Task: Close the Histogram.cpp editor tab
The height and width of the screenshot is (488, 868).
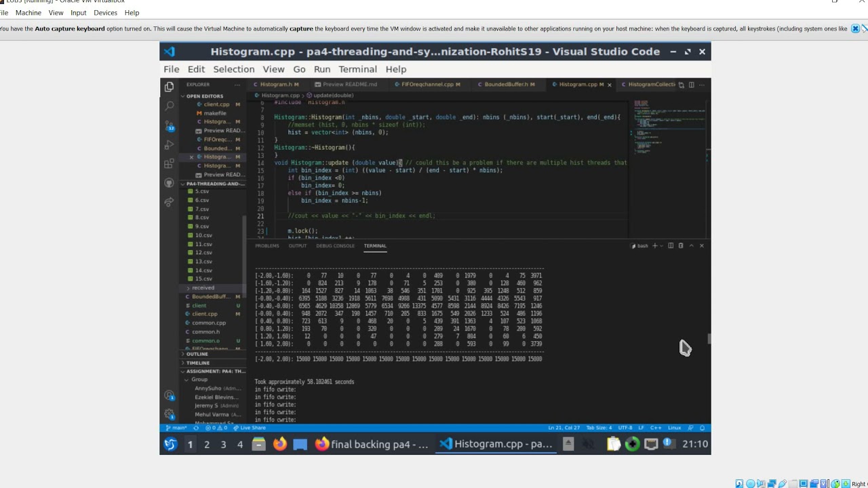Action: (609, 85)
